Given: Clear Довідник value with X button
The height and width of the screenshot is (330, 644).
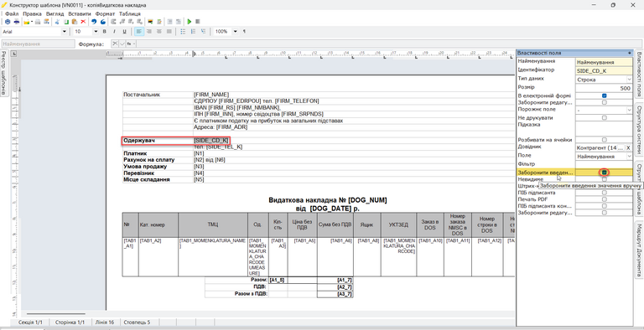Looking at the screenshot, I should click(x=628, y=147).
